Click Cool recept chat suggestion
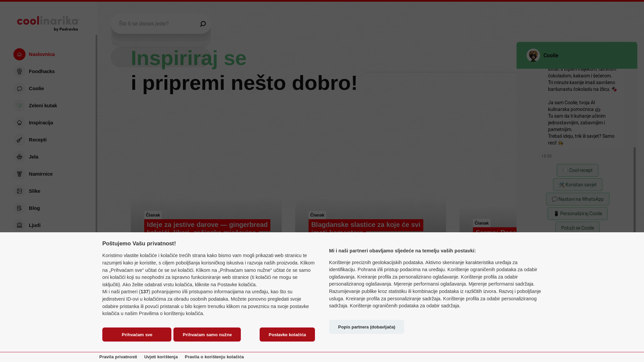 [x=578, y=170]
